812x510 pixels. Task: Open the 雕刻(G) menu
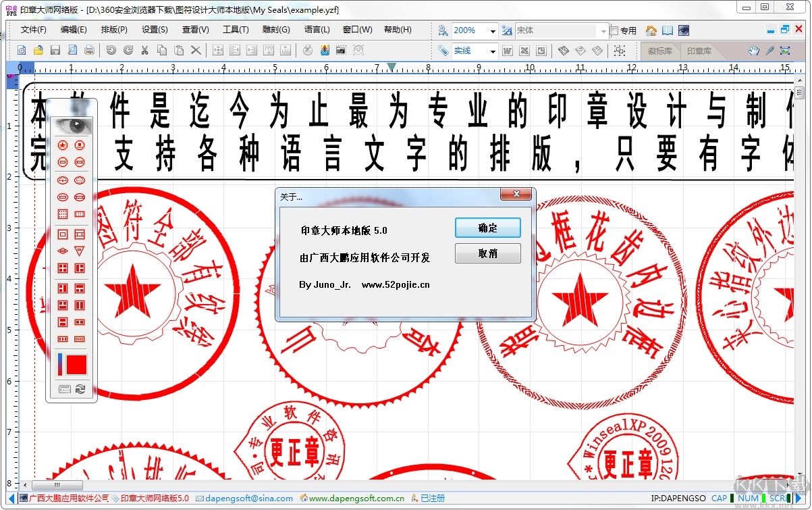pyautogui.click(x=276, y=30)
